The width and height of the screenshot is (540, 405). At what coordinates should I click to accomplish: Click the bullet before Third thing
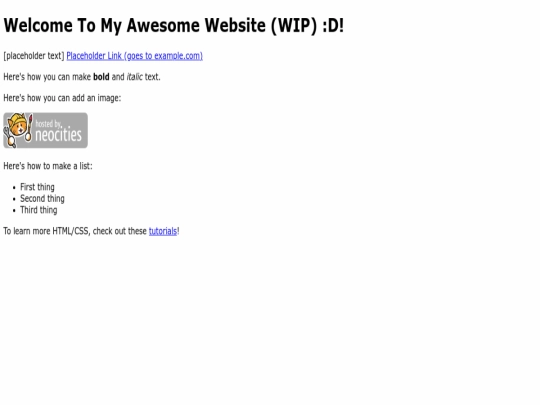(14, 211)
